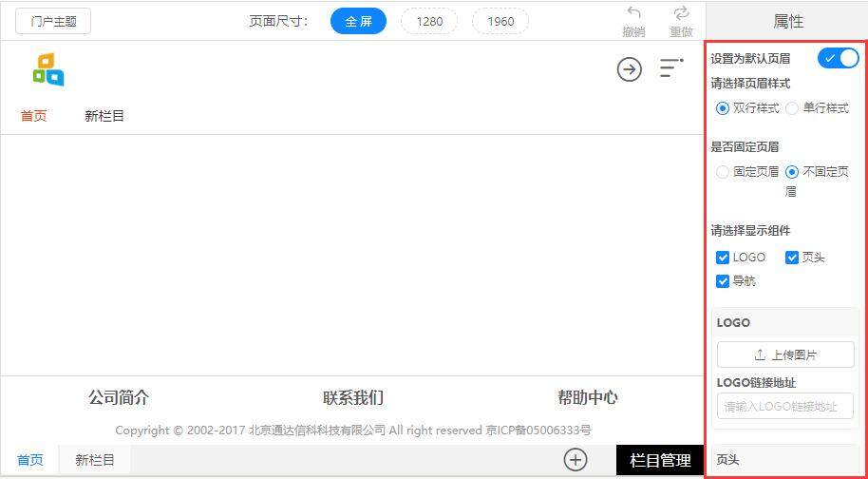Open the hamburger menu icon in header

pyautogui.click(x=671, y=67)
